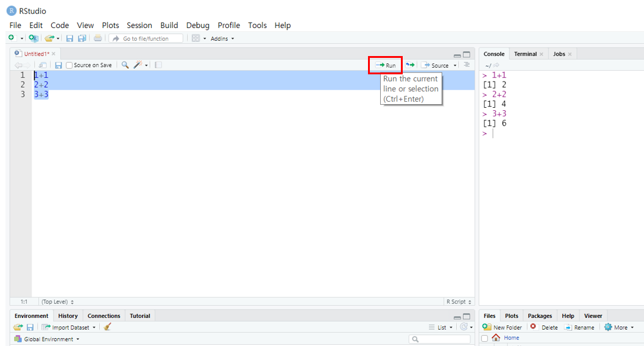Click the Rename button in Files
The image size is (644, 346).
[x=579, y=327]
